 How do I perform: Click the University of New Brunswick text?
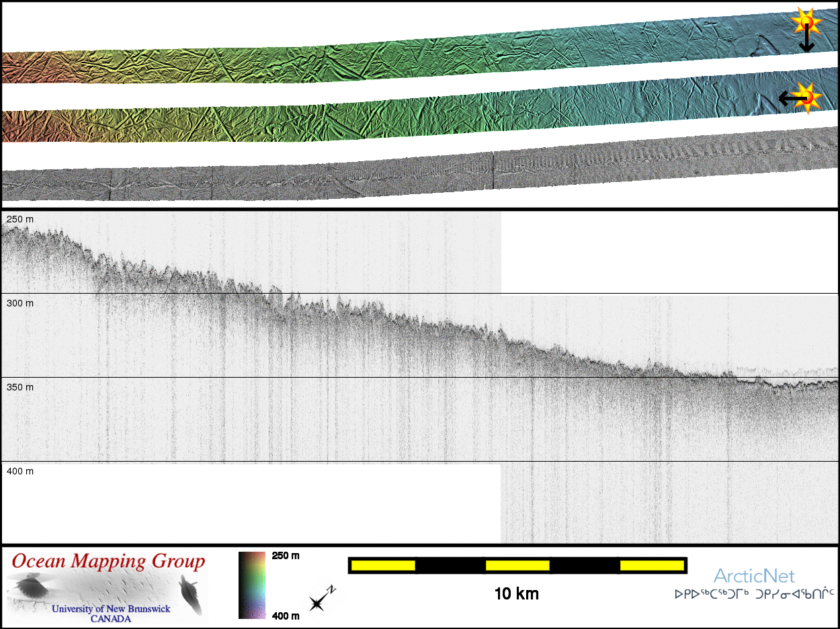(111, 609)
